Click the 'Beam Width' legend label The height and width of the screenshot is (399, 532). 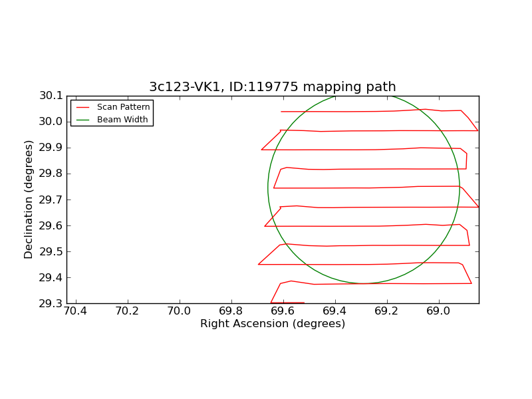point(122,120)
